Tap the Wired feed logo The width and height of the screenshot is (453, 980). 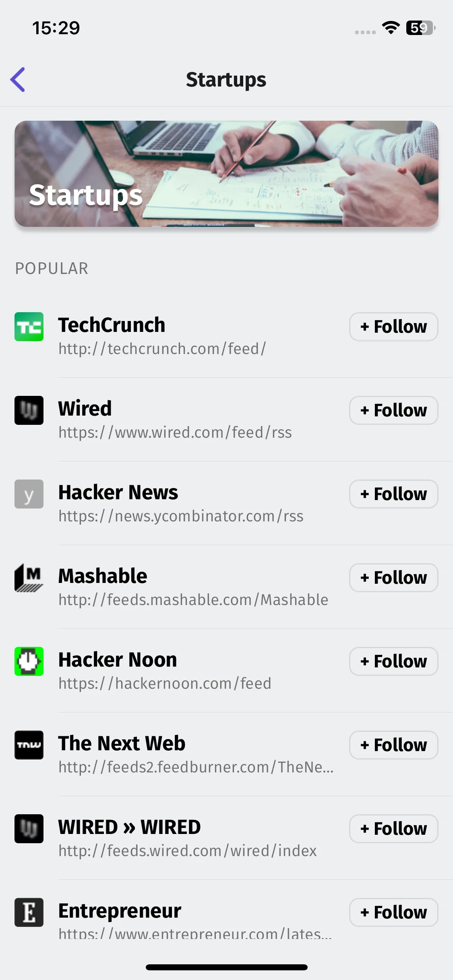tap(29, 410)
